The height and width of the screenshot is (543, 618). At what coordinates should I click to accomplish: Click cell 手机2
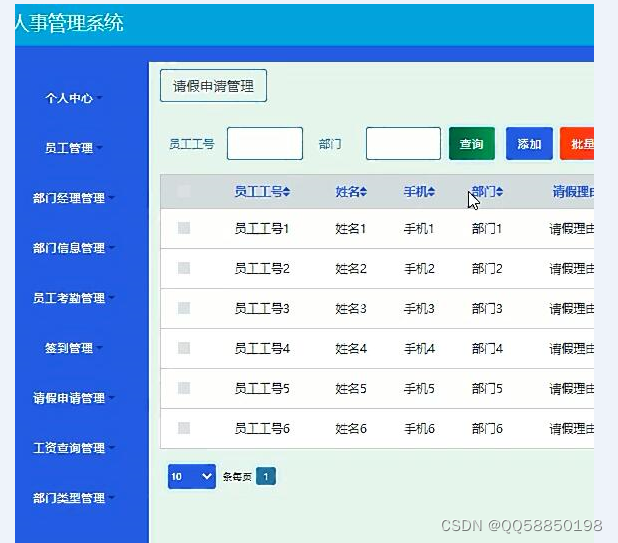pyautogui.click(x=419, y=269)
